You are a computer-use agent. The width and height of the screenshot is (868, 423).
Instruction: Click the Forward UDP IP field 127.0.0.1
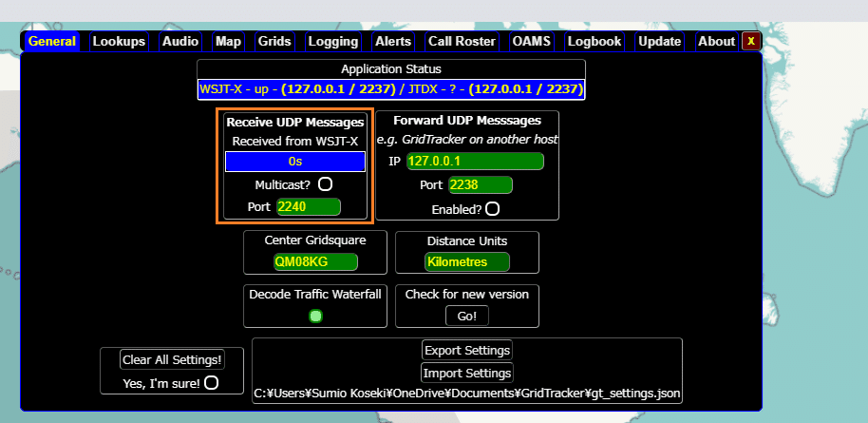[475, 162]
